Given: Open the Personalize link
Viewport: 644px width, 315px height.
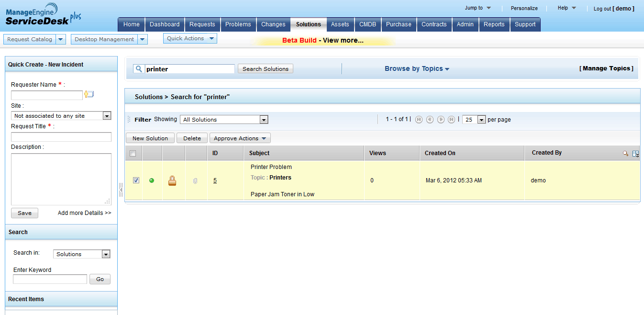Looking at the screenshot, I should pos(524,8).
